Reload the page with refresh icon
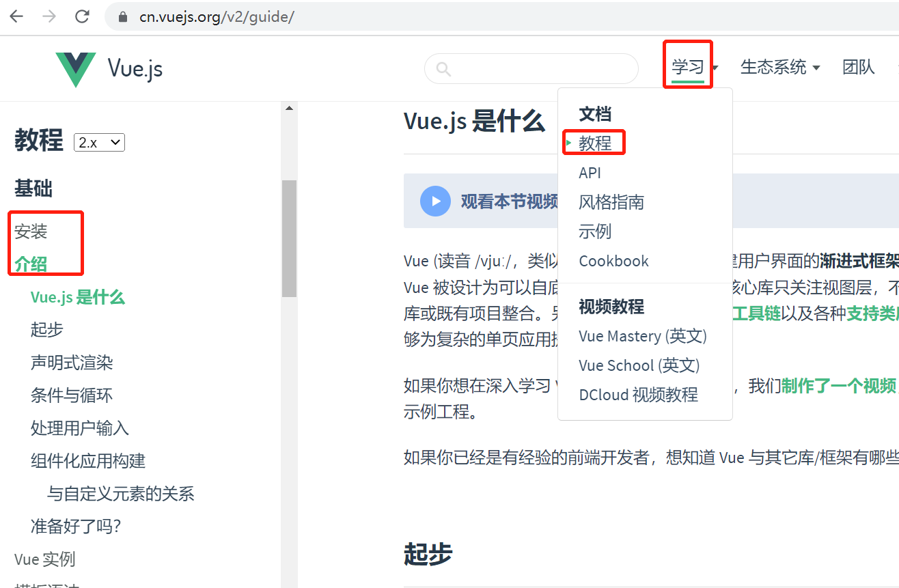Image resolution: width=899 pixels, height=588 pixels. 82,16
